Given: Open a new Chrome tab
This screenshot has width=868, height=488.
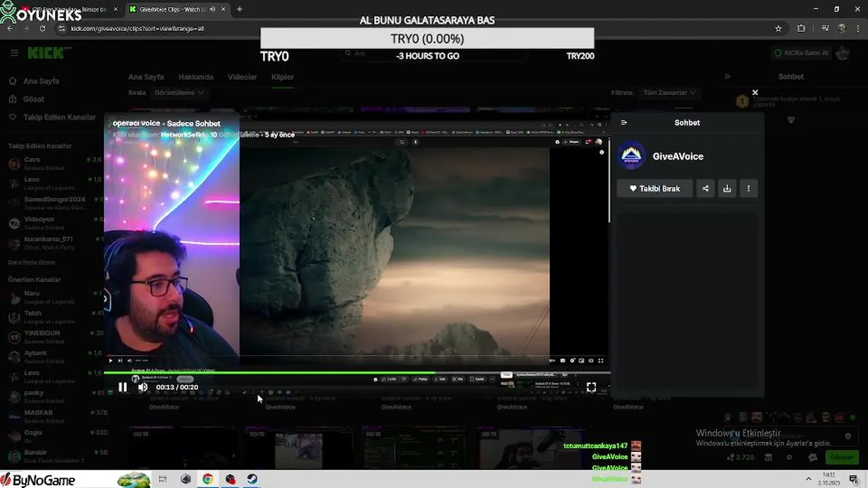Looking at the screenshot, I should pos(239,9).
